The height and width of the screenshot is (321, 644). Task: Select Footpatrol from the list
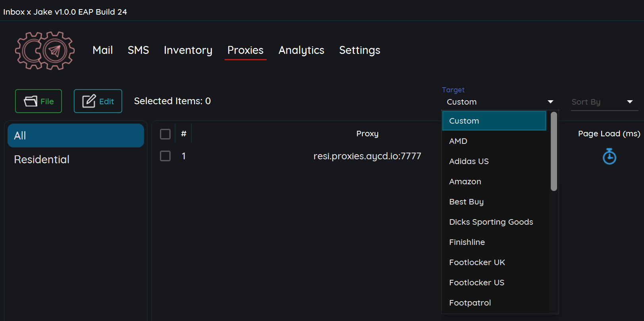click(x=494, y=303)
